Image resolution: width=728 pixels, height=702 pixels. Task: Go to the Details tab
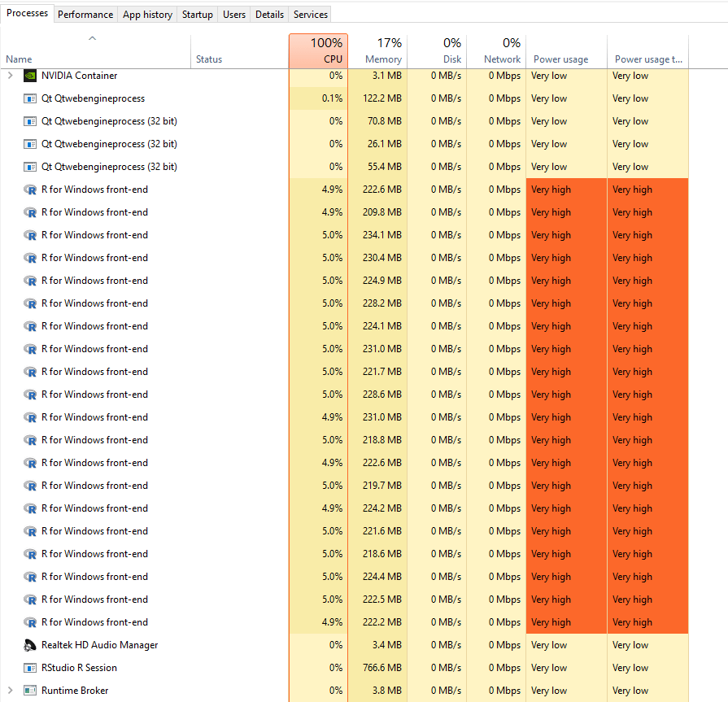pyautogui.click(x=269, y=14)
